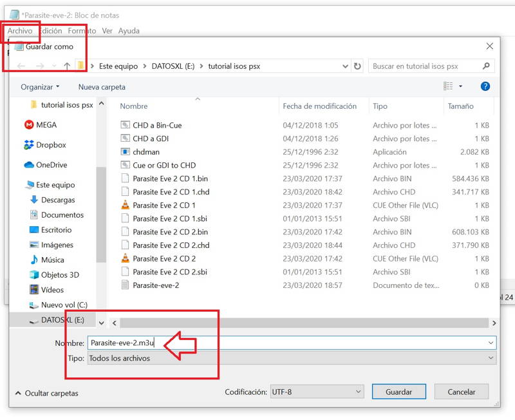Select the VLC cone Parasite Eve 2 CD 1
Viewport: 515px width, 420px height.
click(x=126, y=205)
